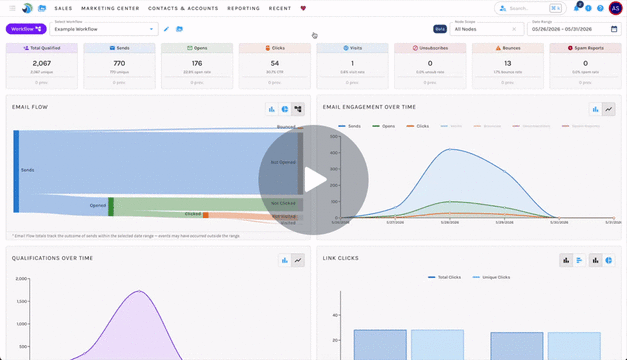
Task: Toggle the Sends series in engagement legend
Action: (349, 126)
